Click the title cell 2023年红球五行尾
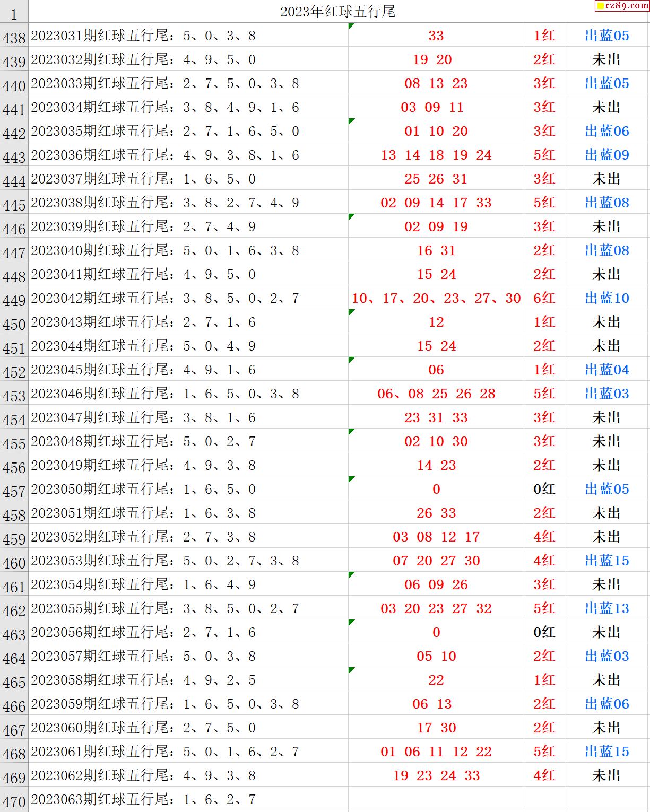This screenshot has width=650, height=812. 338,12
